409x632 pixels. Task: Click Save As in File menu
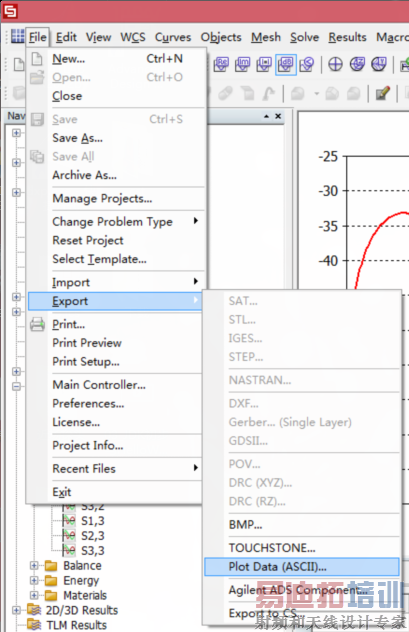tap(77, 138)
